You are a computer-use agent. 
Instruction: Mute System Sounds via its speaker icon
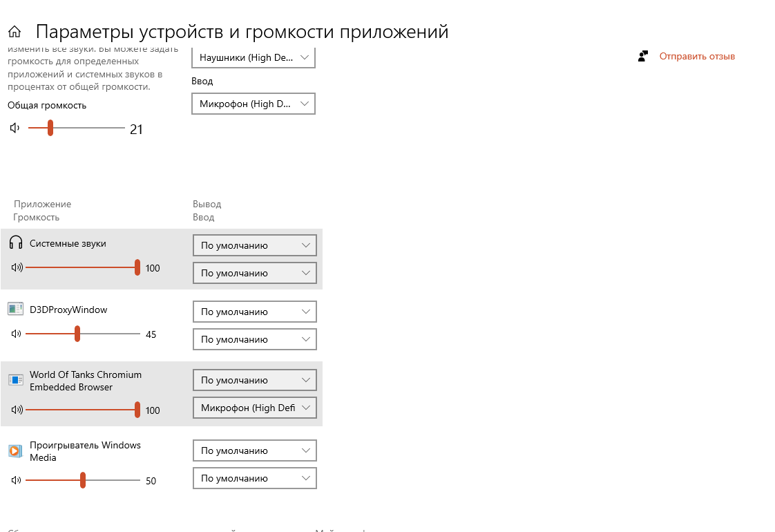[x=17, y=267]
